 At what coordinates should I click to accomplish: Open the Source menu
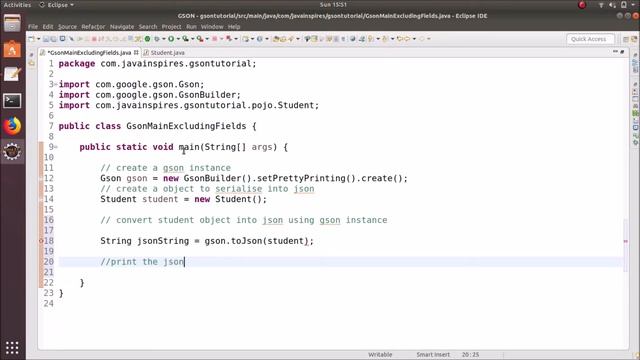tap(67, 27)
